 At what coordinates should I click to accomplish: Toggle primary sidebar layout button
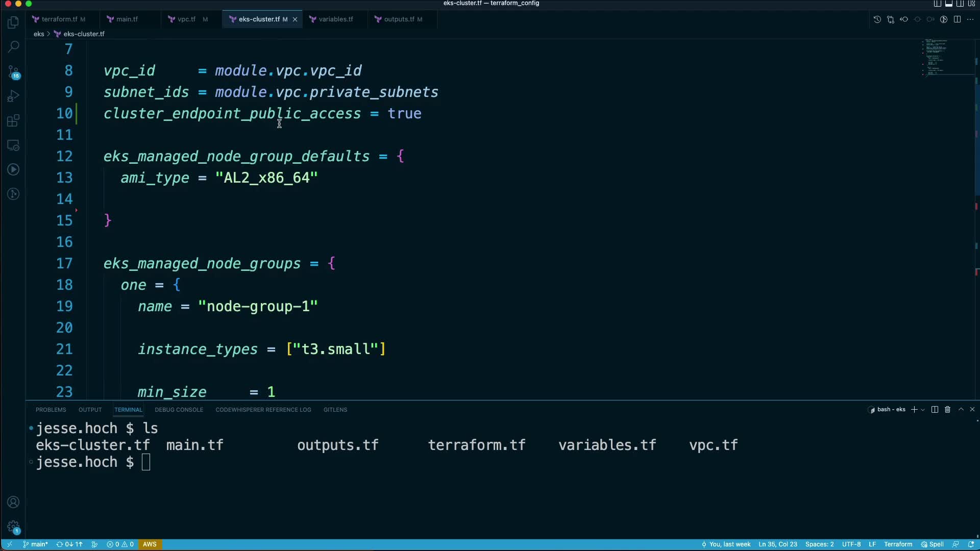click(938, 4)
